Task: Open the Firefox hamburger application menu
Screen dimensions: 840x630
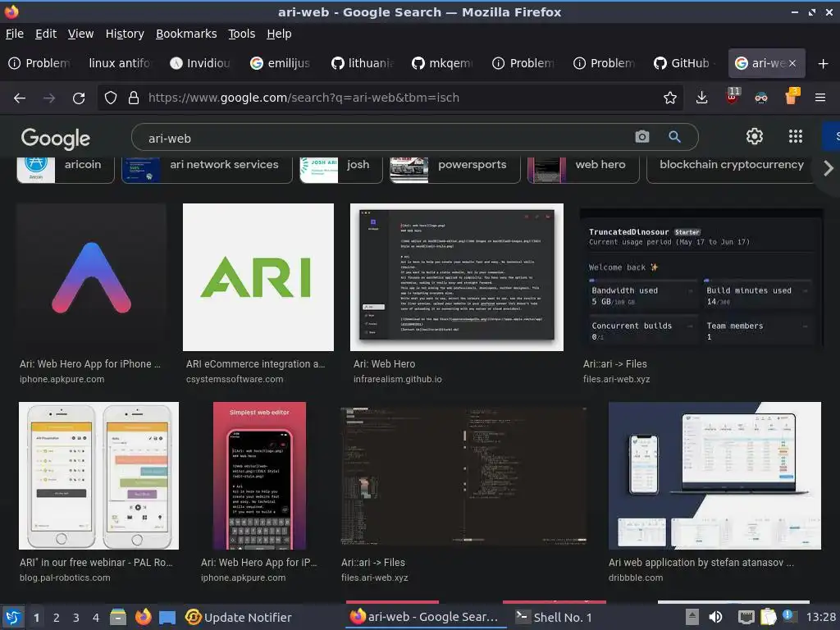Action: tap(819, 98)
